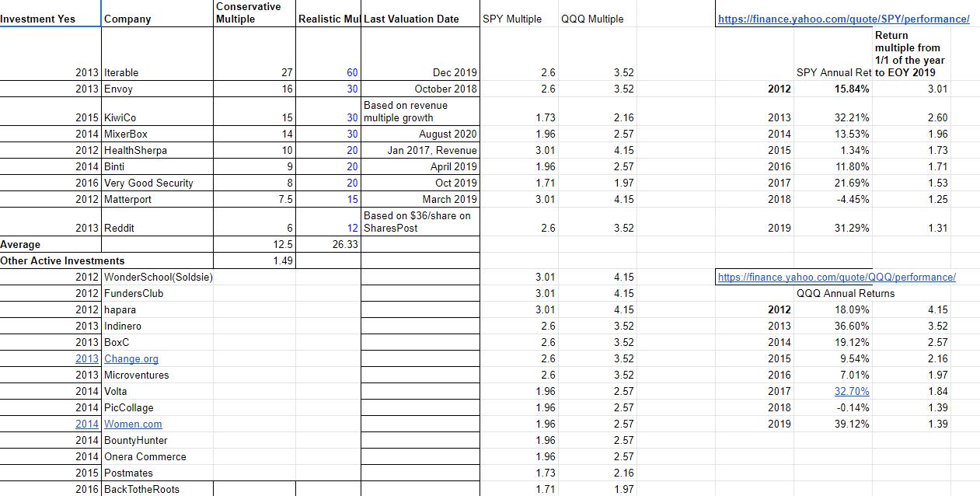
Task: Follow the Change.org company link
Action: click(131, 358)
